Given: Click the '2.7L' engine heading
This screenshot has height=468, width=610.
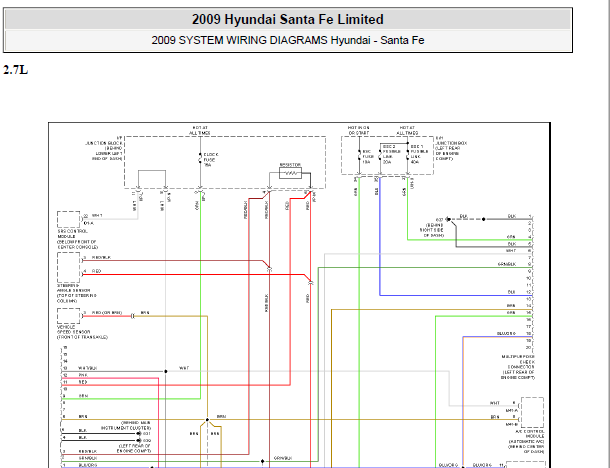Looking at the screenshot, I should pyautogui.click(x=16, y=70).
